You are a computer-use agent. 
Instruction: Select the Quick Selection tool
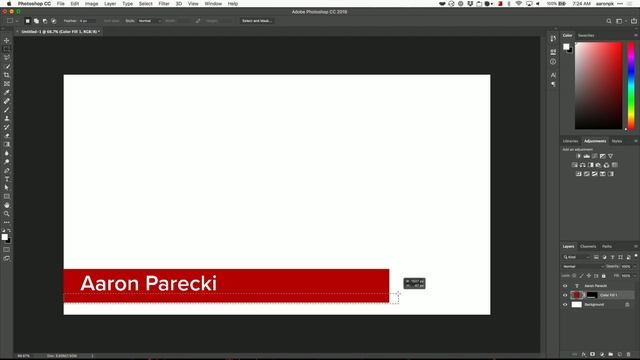coord(7,66)
